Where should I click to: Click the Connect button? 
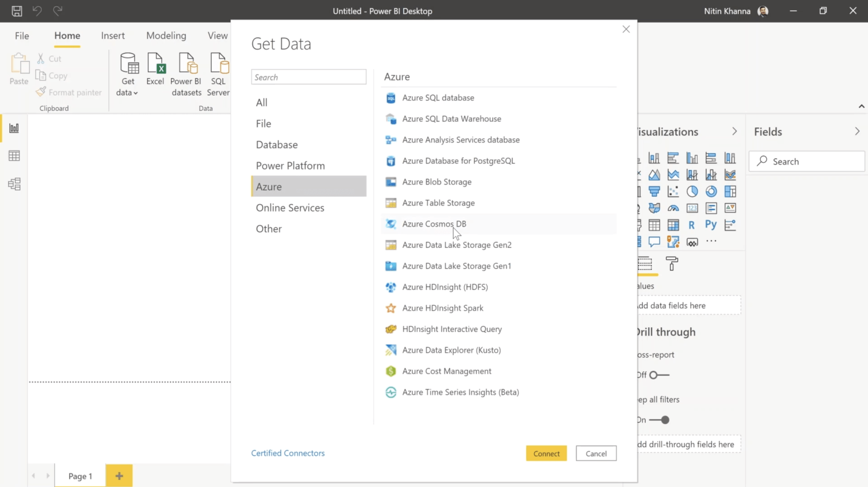pyautogui.click(x=546, y=453)
